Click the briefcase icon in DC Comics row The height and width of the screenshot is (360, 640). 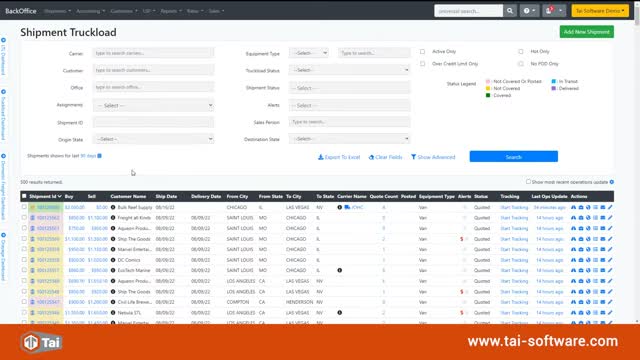pyautogui.click(x=581, y=260)
